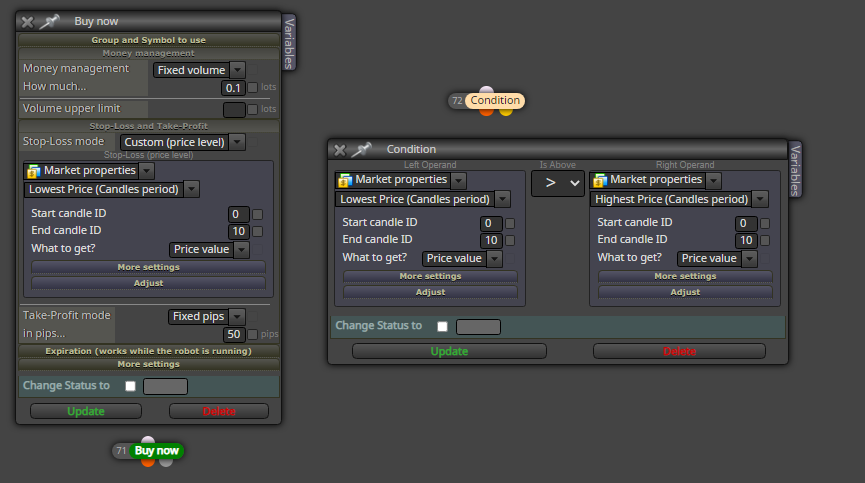Screen dimensions: 865x483
Task: Expand the bottom More settings section in Buy now
Action: pos(148,364)
